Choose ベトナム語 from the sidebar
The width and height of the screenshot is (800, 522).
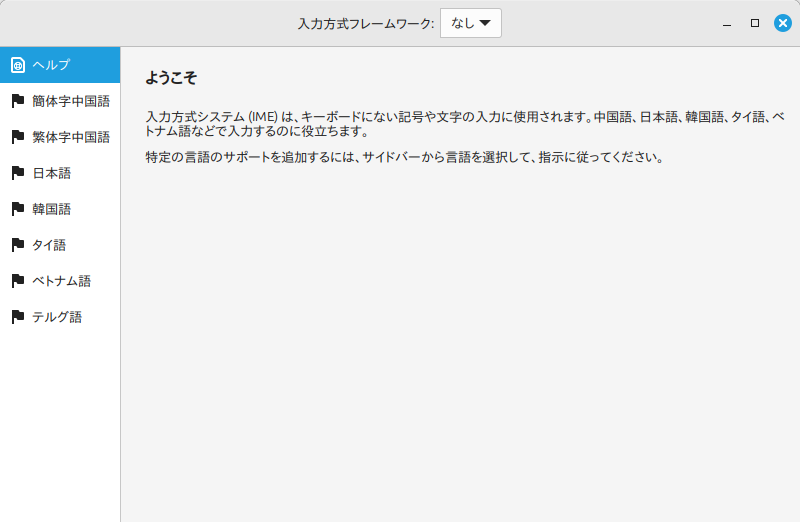60,281
